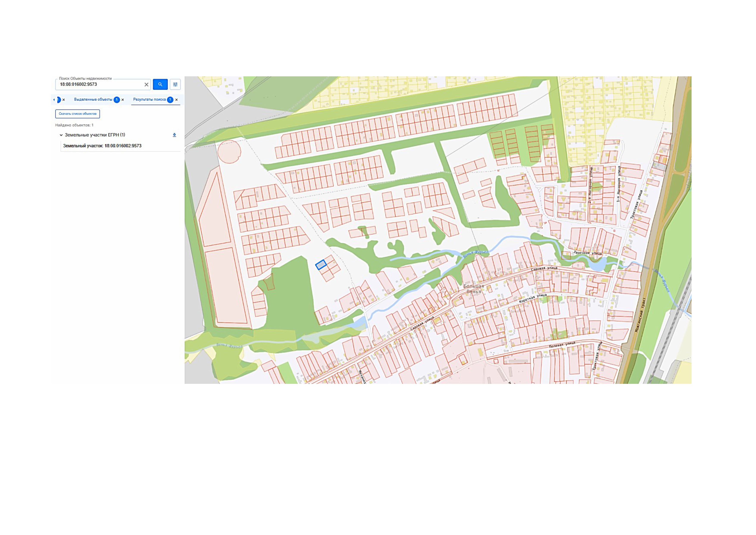Open search filter settings sliders icon

[x=175, y=84]
